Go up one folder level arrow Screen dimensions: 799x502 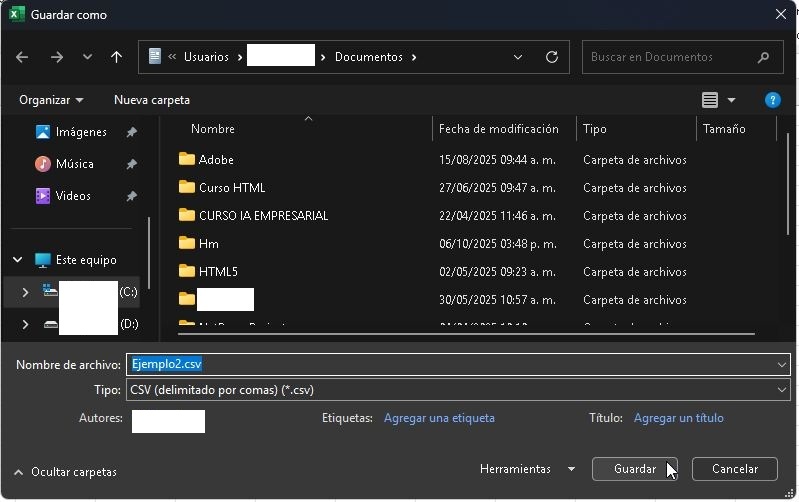coord(116,57)
